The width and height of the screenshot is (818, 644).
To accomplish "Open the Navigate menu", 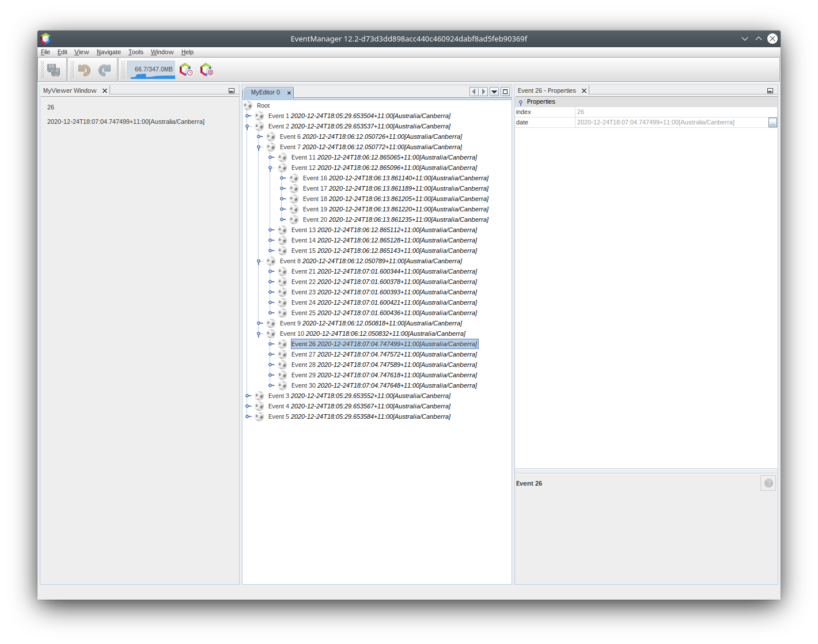I will click(108, 52).
